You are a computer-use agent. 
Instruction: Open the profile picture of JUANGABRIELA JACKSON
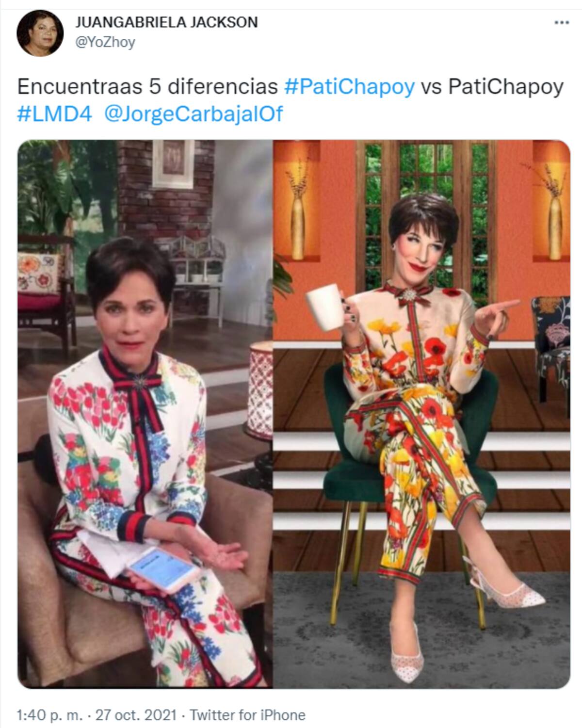[x=40, y=33]
